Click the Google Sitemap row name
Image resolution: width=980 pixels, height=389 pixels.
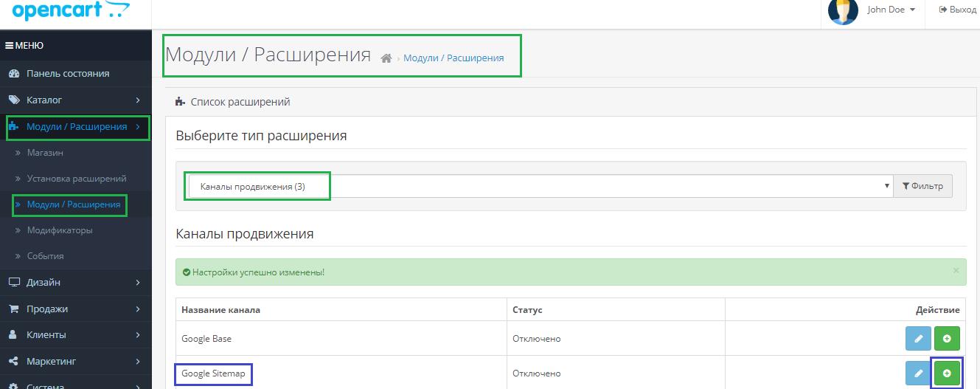point(214,373)
